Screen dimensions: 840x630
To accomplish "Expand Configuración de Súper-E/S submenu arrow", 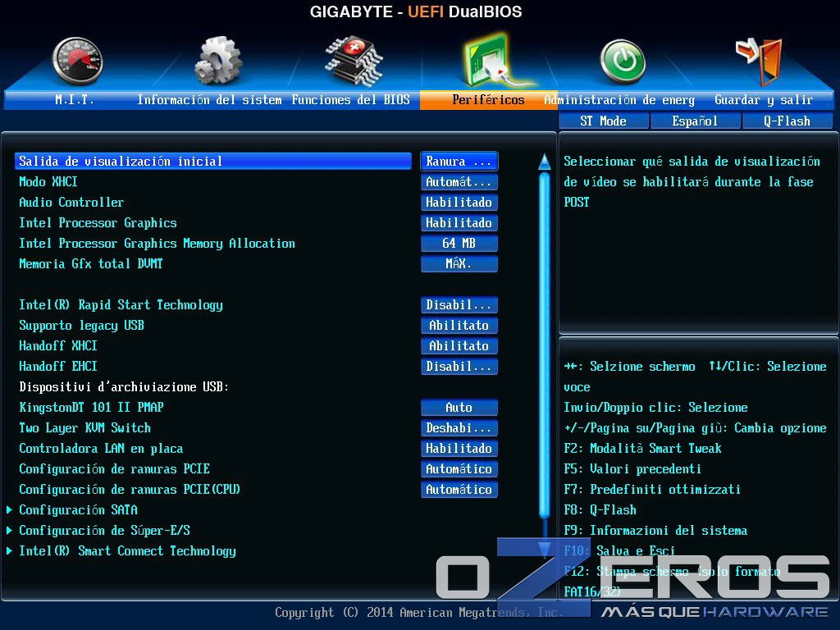I will click(10, 531).
